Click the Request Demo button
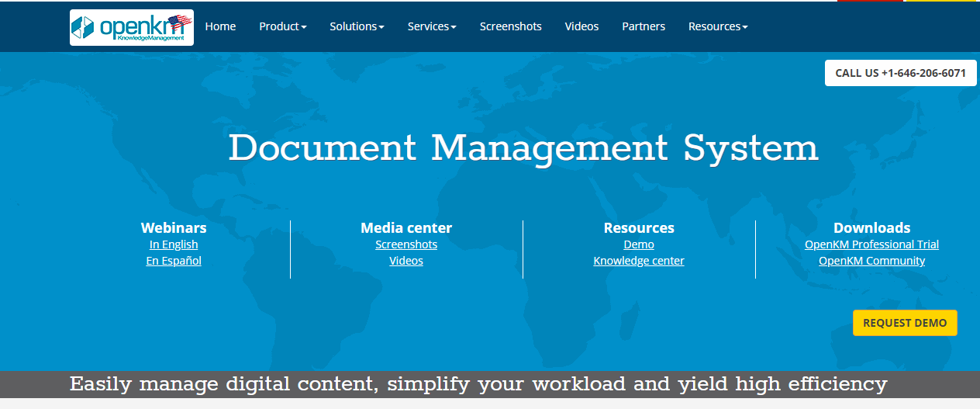The height and width of the screenshot is (409, 980). 905,323
